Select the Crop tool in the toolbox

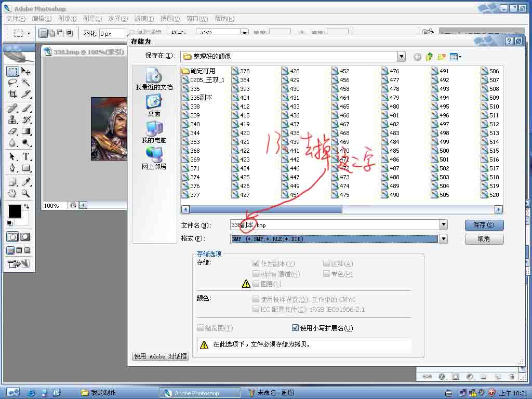click(x=12, y=94)
